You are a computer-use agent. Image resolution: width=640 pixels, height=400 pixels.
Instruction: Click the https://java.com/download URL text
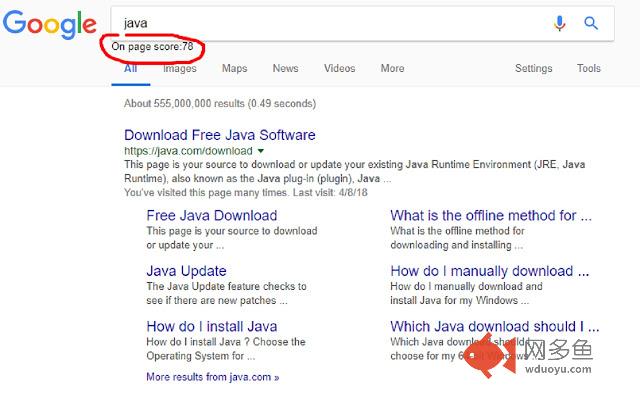point(188,151)
